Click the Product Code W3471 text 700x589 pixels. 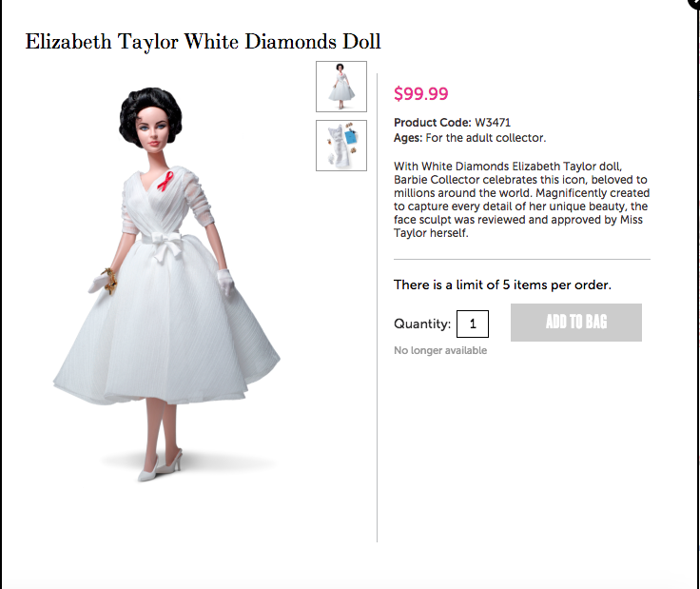click(x=452, y=123)
